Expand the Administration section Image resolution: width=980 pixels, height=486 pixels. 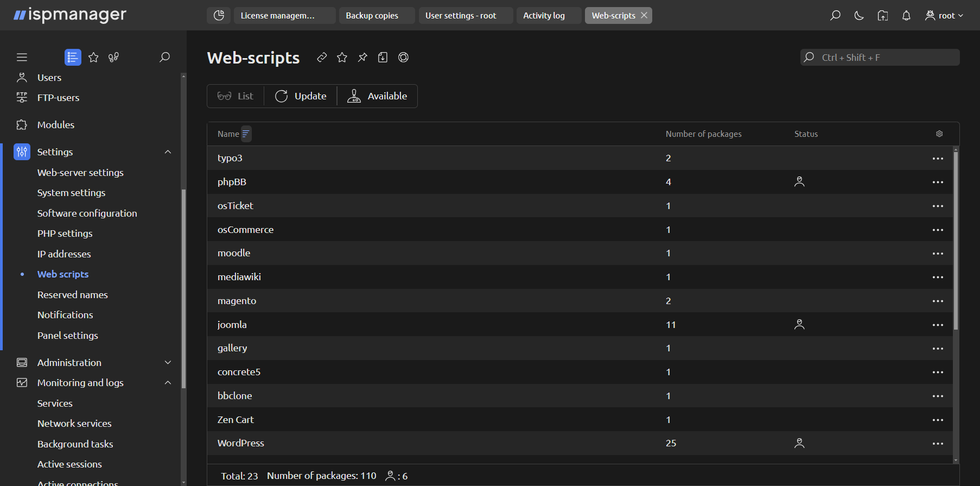168,363
